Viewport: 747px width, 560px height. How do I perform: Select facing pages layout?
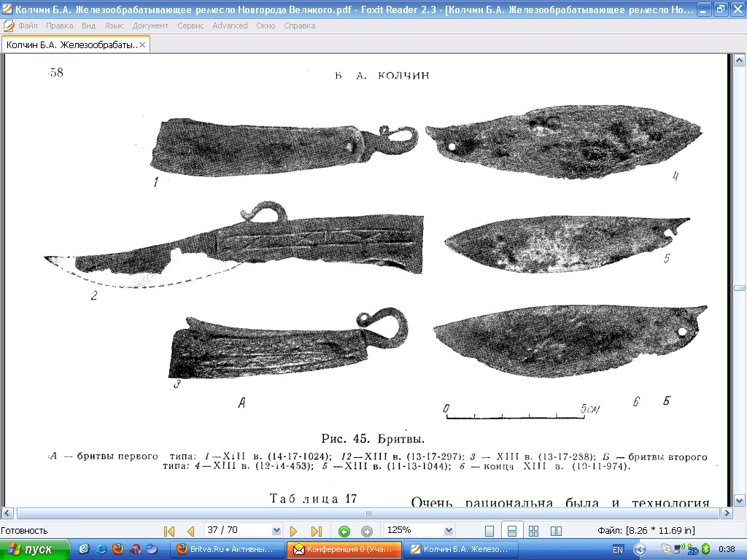(x=556, y=531)
